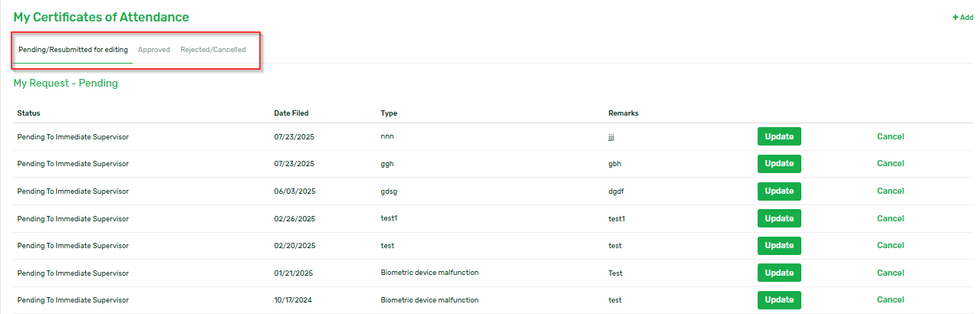Cancel the 'nnn' type request
The image size is (980, 314).
click(x=890, y=136)
